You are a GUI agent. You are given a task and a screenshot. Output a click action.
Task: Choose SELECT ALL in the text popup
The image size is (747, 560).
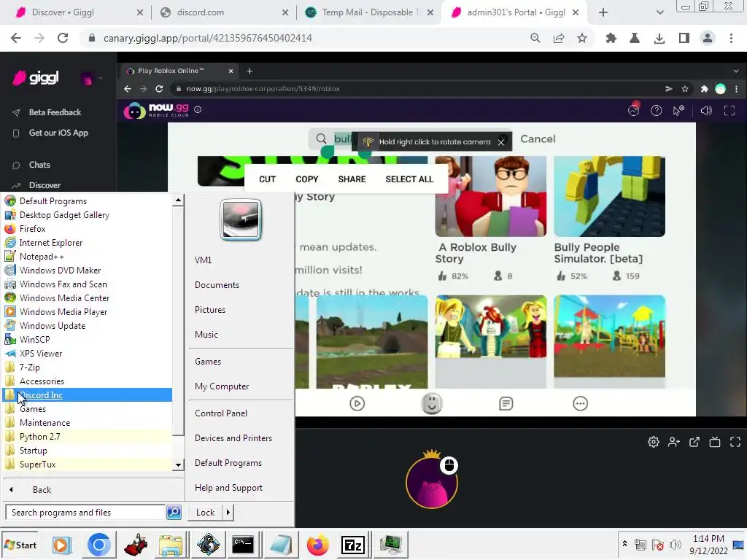pyautogui.click(x=409, y=179)
